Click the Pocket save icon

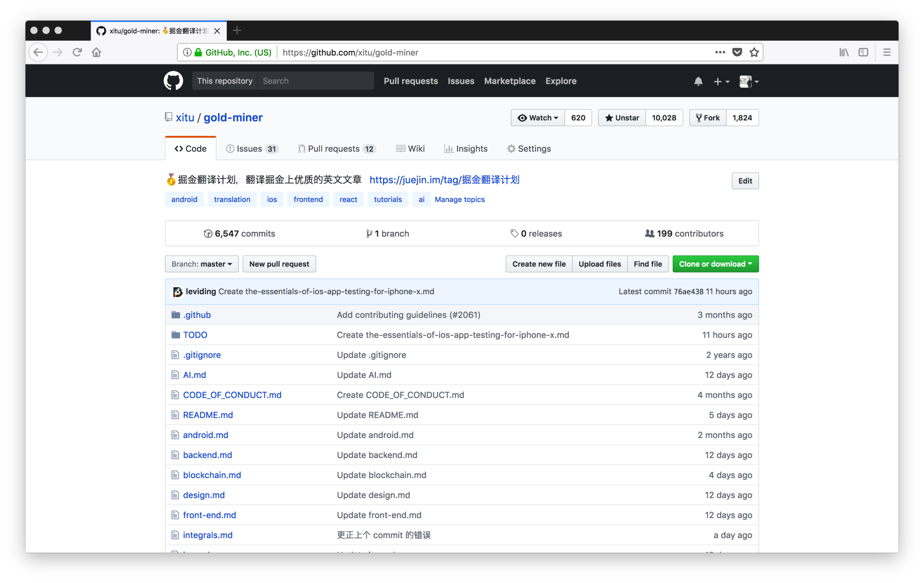[737, 52]
